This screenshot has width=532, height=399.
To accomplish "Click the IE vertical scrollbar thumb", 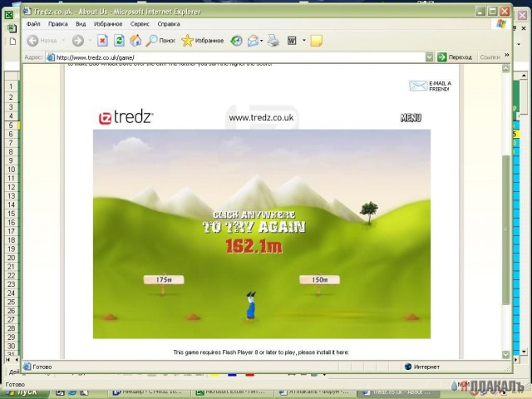I will 506,229.
